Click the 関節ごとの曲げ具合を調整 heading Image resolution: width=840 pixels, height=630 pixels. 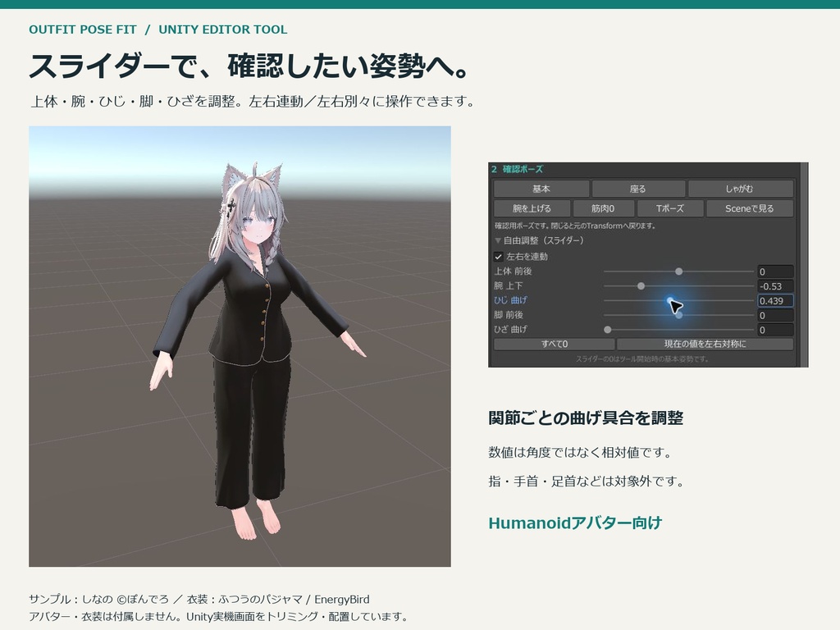click(x=586, y=418)
